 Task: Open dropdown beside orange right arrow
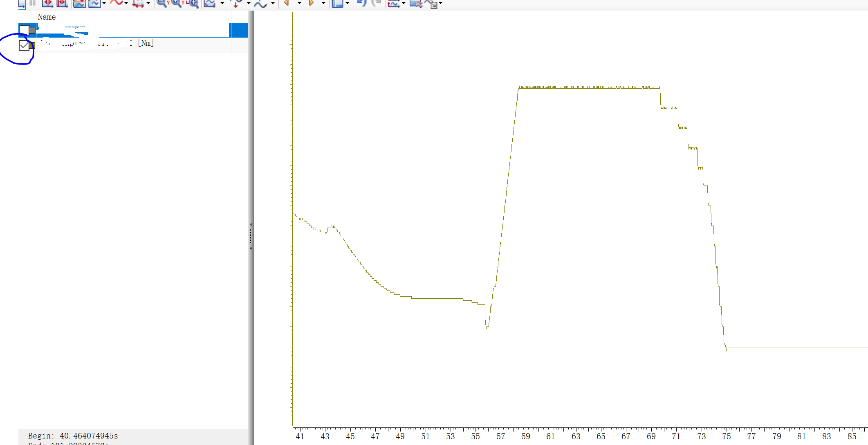pyautogui.click(x=323, y=3)
